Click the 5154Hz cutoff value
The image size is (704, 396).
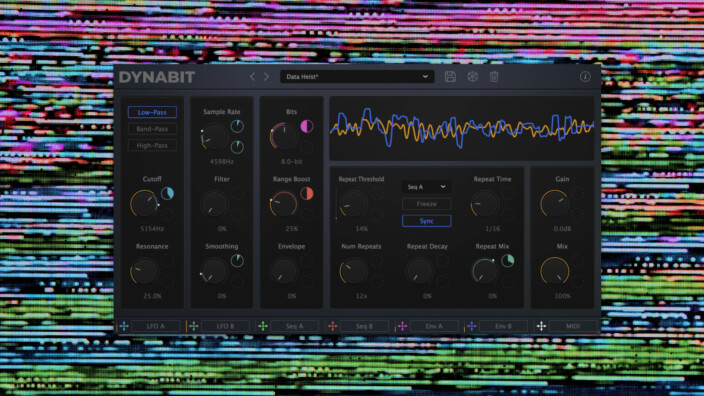coord(152,229)
